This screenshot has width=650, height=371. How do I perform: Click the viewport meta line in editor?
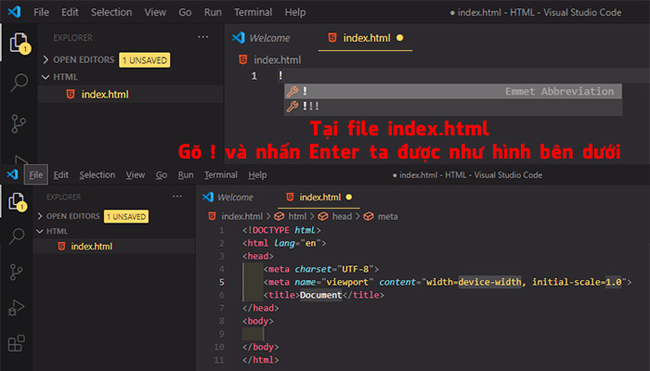(x=447, y=282)
